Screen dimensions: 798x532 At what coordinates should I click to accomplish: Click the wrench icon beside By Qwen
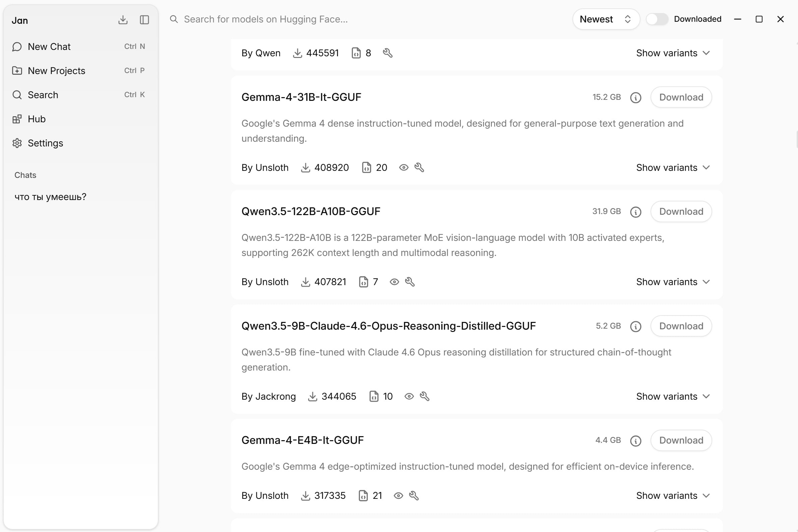388,53
